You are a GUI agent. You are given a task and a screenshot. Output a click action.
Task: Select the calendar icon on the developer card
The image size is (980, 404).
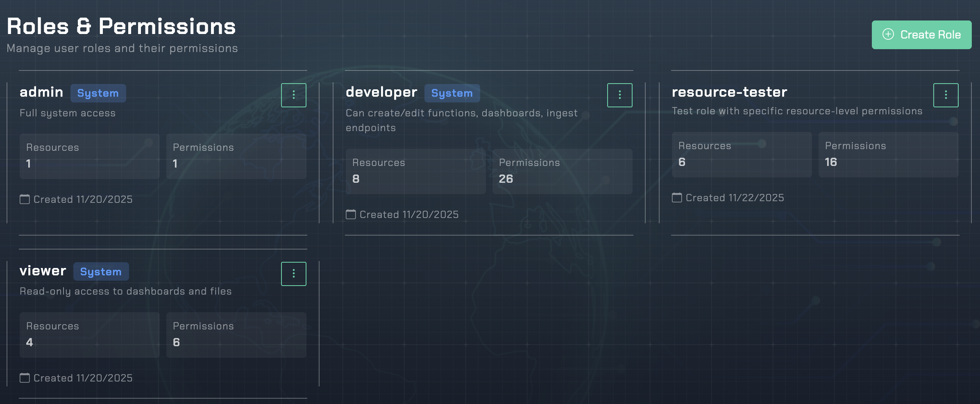350,214
